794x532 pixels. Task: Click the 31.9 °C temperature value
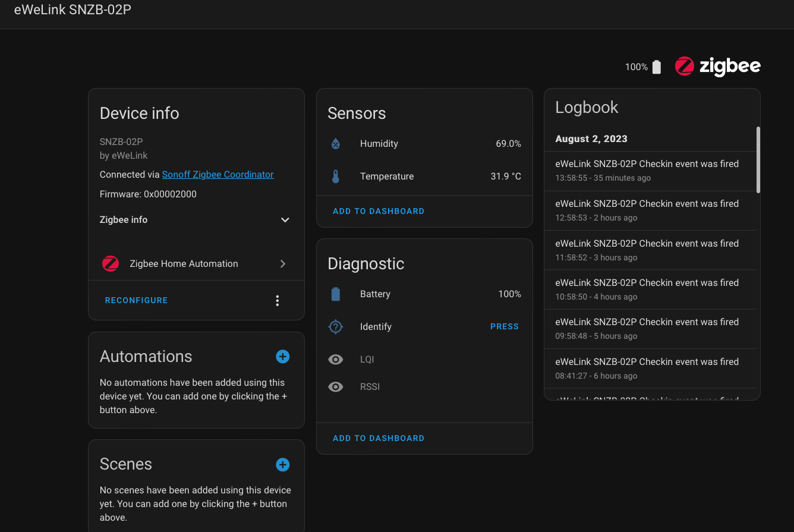(x=506, y=177)
